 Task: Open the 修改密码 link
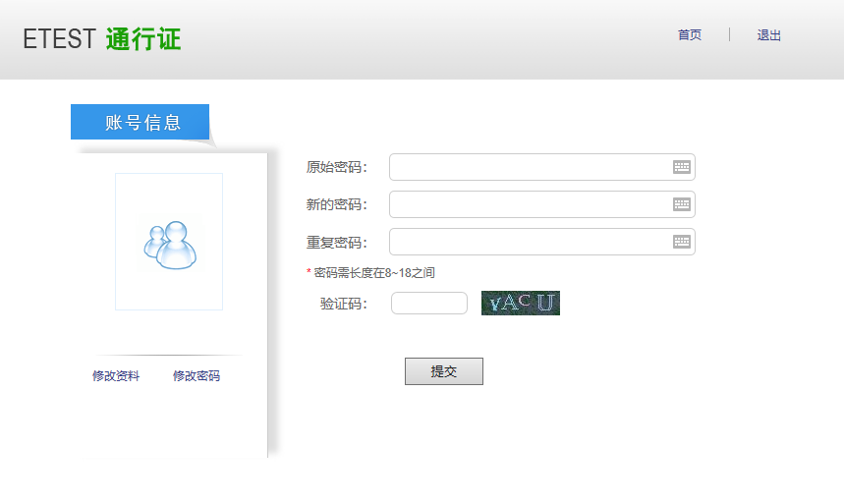(197, 376)
